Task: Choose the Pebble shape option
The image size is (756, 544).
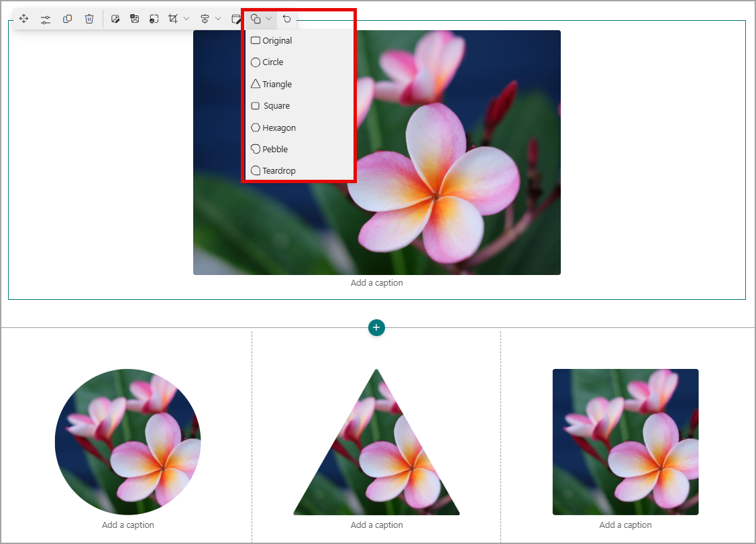Action: click(x=274, y=149)
